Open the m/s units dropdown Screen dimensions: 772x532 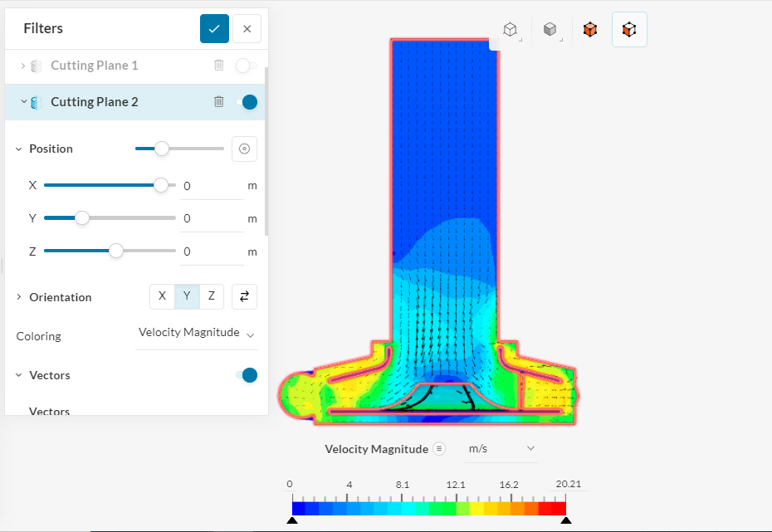500,448
